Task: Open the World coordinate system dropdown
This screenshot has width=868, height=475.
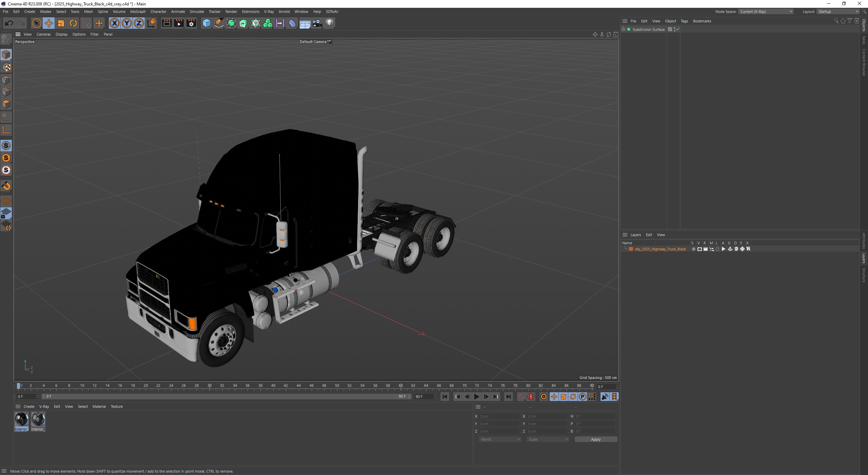Action: point(500,439)
